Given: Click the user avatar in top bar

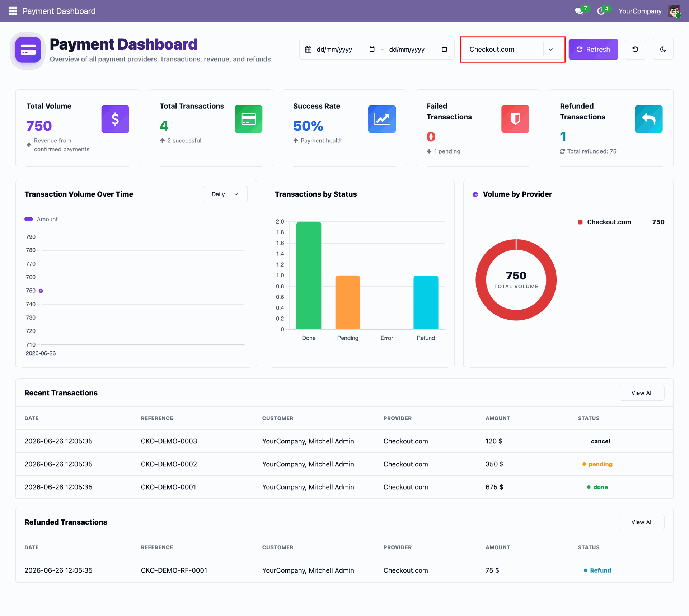Looking at the screenshot, I should click(x=674, y=11).
